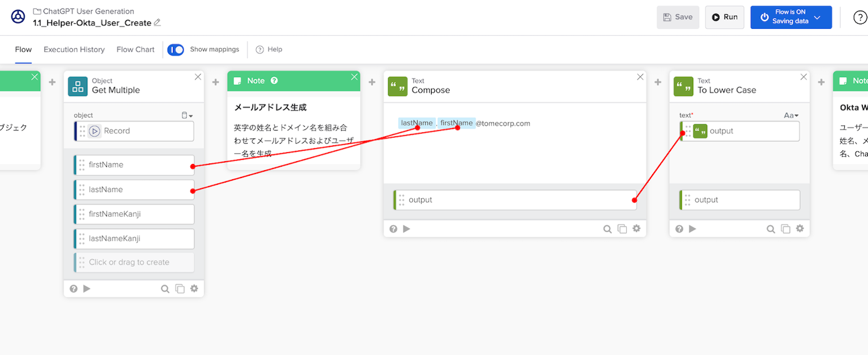The height and width of the screenshot is (355, 868).
Task: Toggle the Show mappings switch
Action: 176,50
